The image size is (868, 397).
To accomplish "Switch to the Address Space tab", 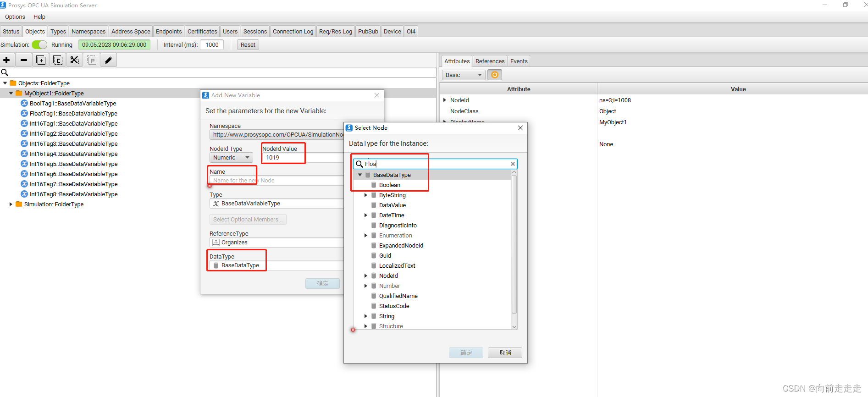I will click(131, 31).
